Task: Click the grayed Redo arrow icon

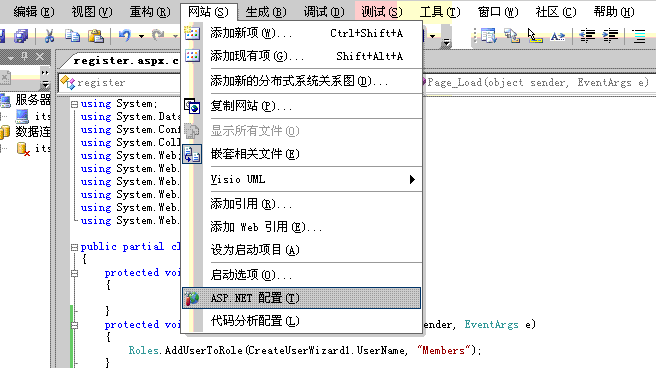Action: [x=158, y=36]
